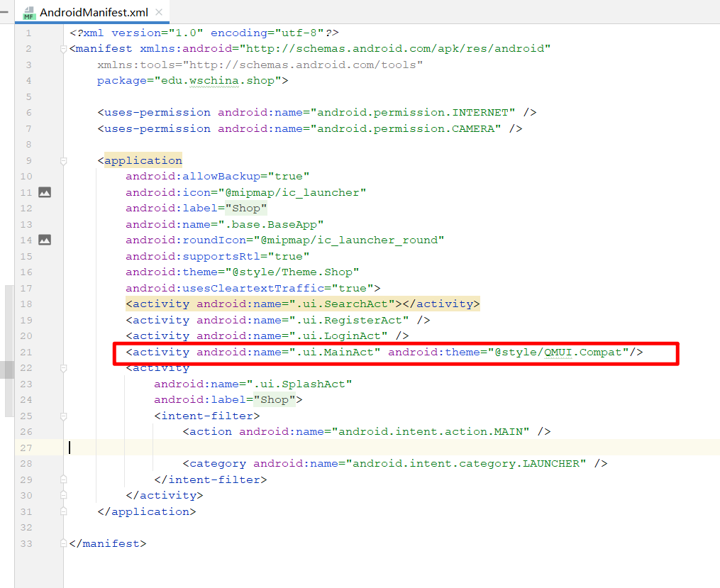Click android:allowBackup attribute
Viewport: 720px width, 588px height.
(x=193, y=177)
